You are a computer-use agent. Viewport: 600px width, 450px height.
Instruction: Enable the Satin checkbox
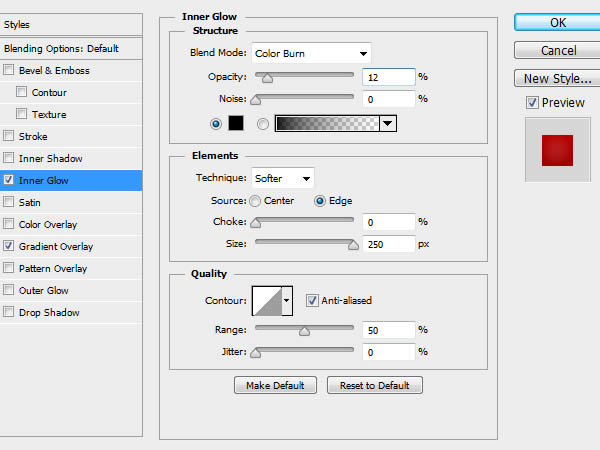pos(8,202)
